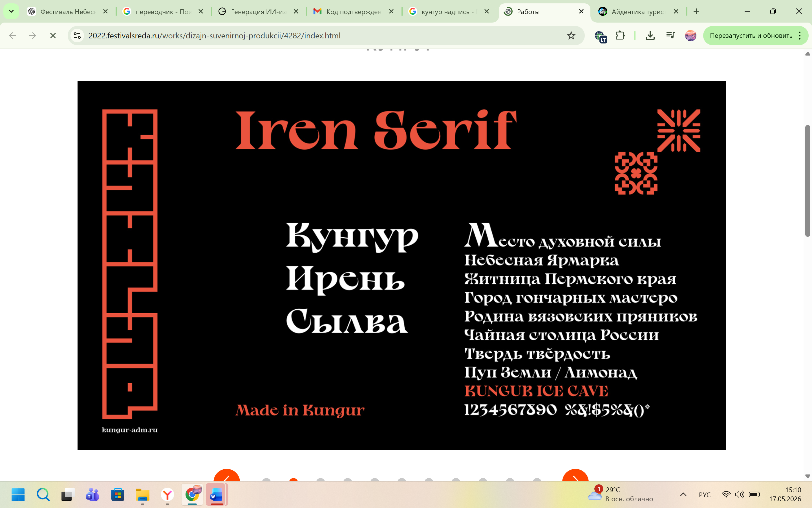Open the volume speaker icon

[740, 494]
